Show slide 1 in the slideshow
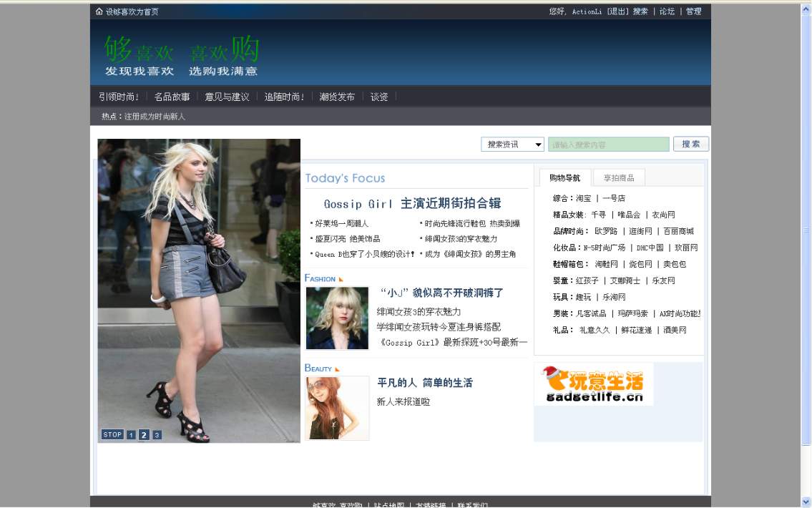This screenshot has width=812, height=508. click(x=132, y=435)
